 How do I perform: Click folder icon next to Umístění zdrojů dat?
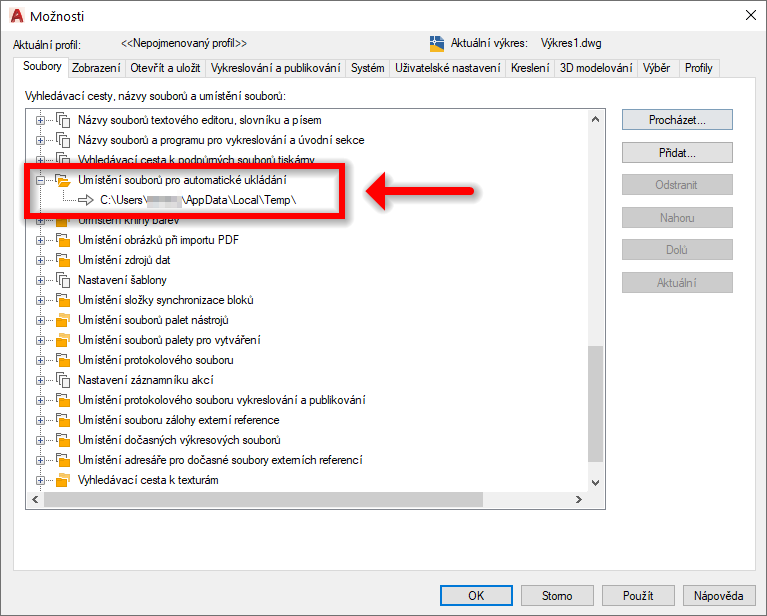point(62,260)
